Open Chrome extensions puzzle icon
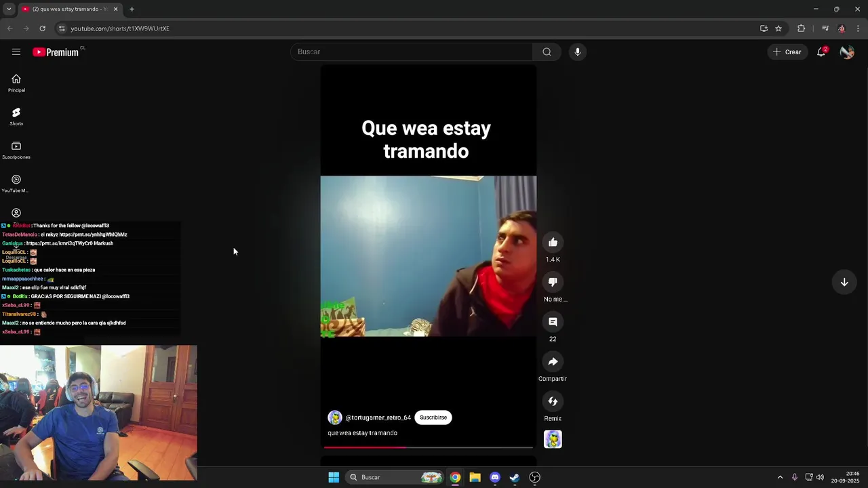The image size is (868, 488). point(802,28)
